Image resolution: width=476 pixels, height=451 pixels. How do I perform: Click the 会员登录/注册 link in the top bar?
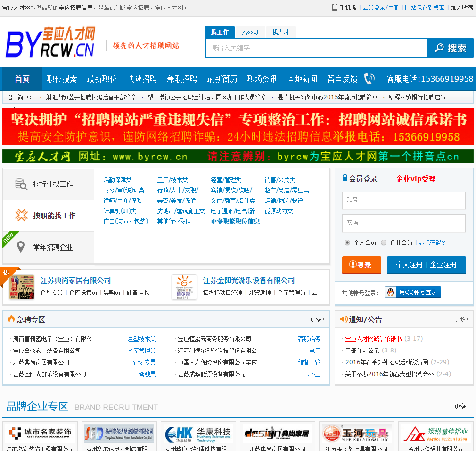pyautogui.click(x=381, y=8)
